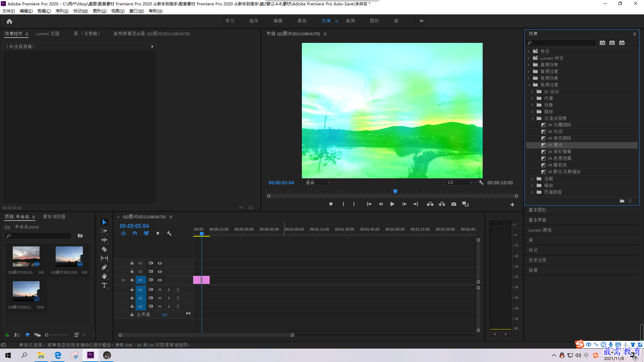Open Program Monitor settings wrench
The width and height of the screenshot is (644, 362).
tap(481, 183)
